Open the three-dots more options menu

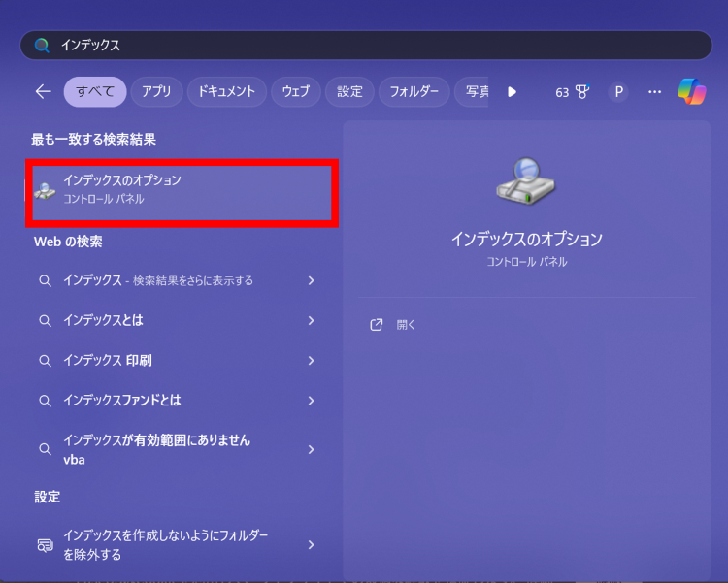[x=654, y=92]
